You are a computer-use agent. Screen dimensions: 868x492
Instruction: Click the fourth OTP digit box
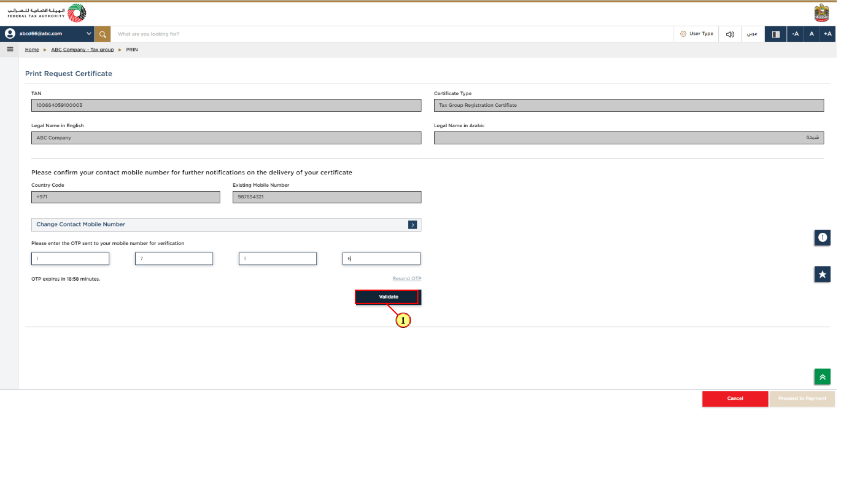(381, 259)
